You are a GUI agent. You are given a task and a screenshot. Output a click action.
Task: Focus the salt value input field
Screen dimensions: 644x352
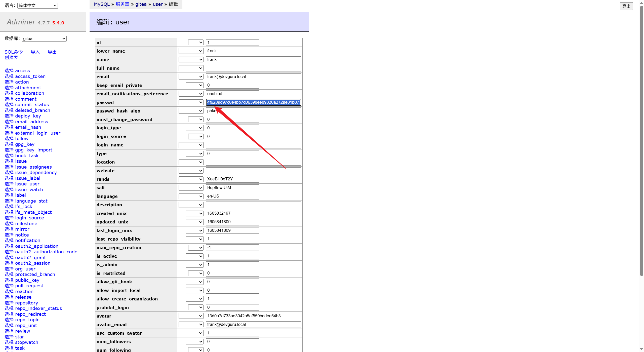coord(232,188)
